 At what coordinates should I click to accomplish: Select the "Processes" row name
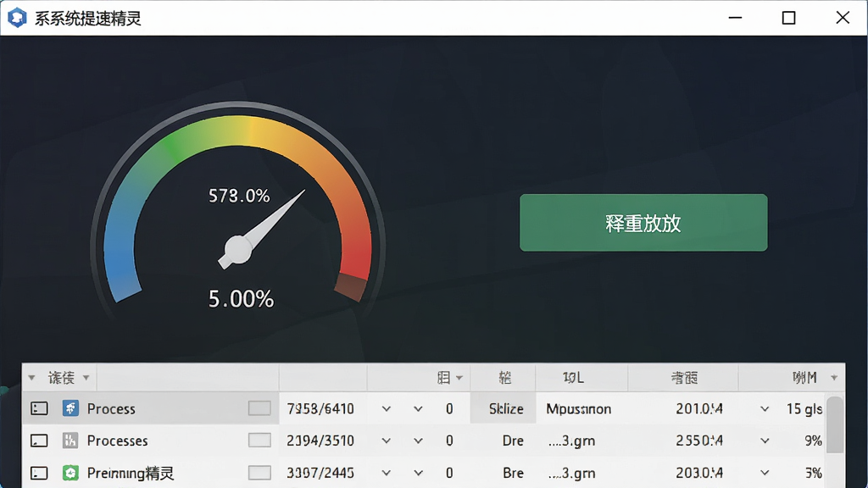(117, 441)
